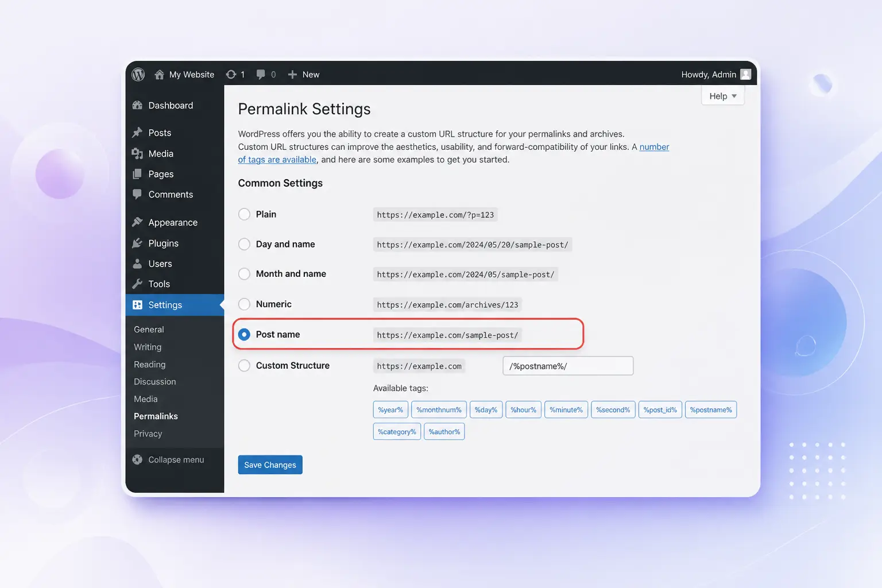This screenshot has height=588, width=882.
Task: Click the Pages icon in sidebar
Action: 137,174
